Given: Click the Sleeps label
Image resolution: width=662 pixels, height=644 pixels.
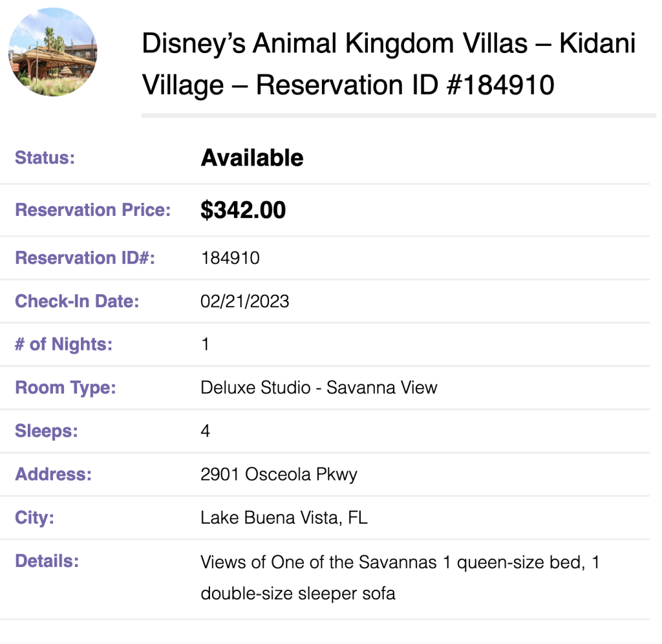Looking at the screenshot, I should point(47,431).
